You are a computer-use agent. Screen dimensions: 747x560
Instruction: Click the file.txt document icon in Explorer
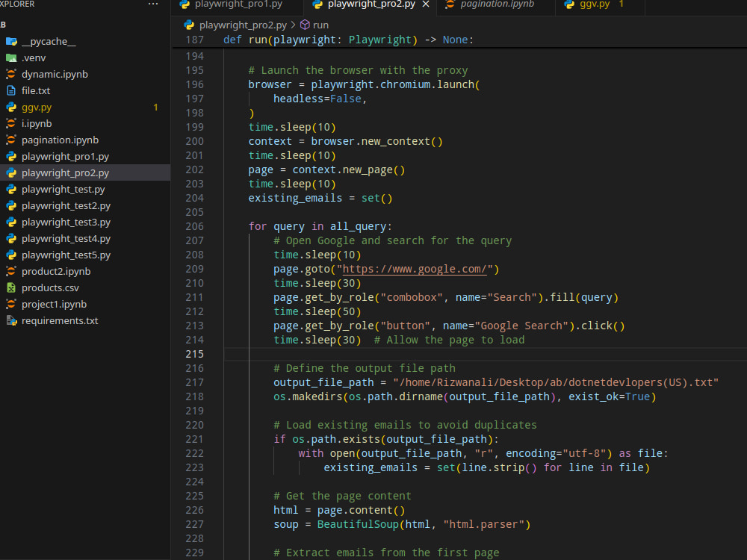(10, 90)
